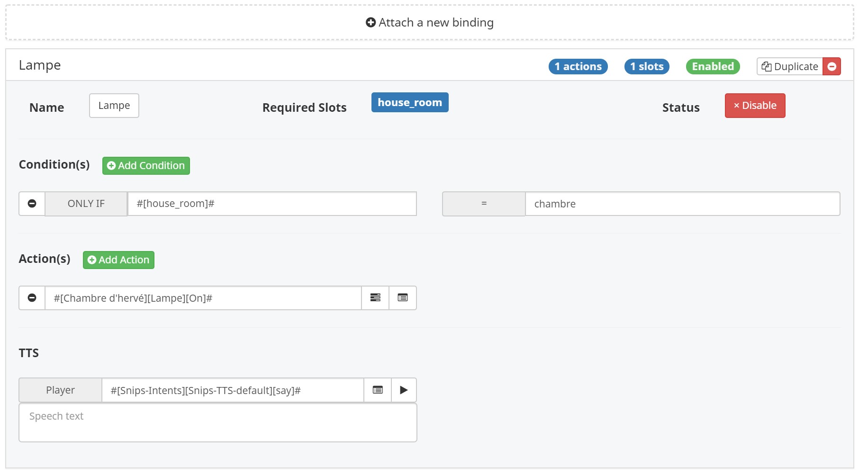Click the Enabled status badge
Viewport: 868px width, 476px height.
(713, 66)
